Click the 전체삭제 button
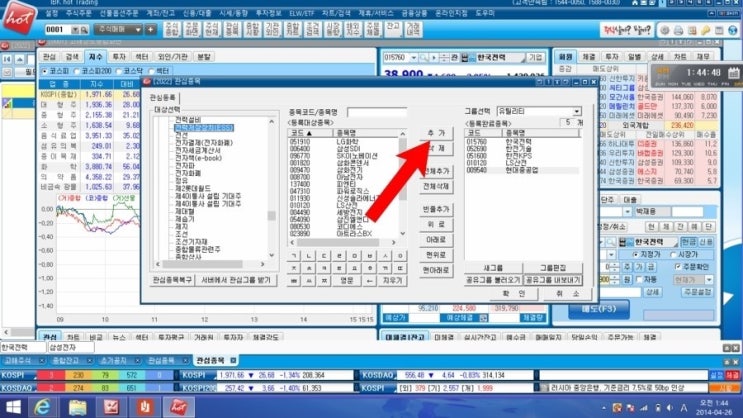Image resolution: width=743 pixels, height=418 pixels. point(436,186)
